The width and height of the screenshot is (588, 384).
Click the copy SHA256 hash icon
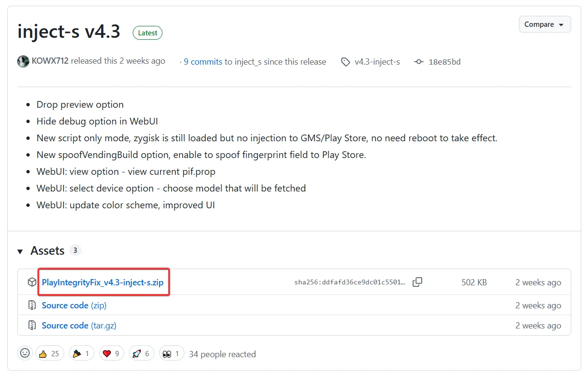pyautogui.click(x=417, y=282)
